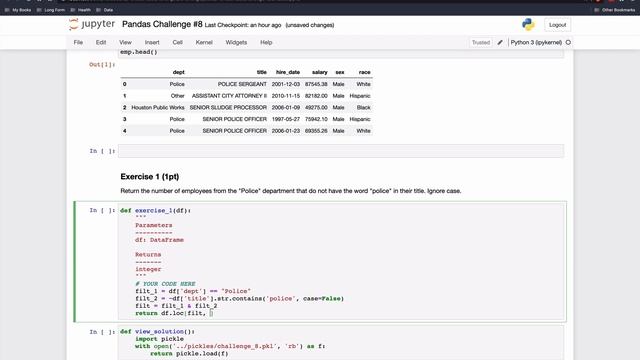Click the sex column header
This screenshot has height=360, width=640.
[340, 72]
